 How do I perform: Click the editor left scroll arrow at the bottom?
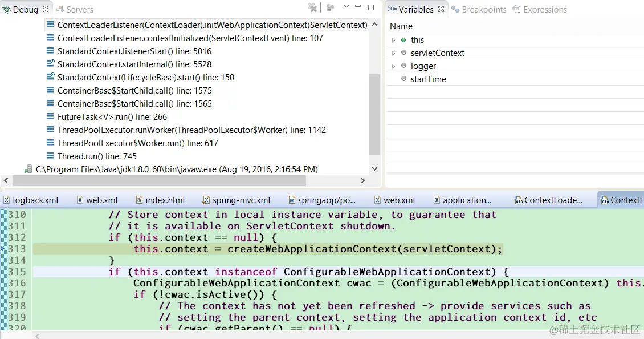38,336
